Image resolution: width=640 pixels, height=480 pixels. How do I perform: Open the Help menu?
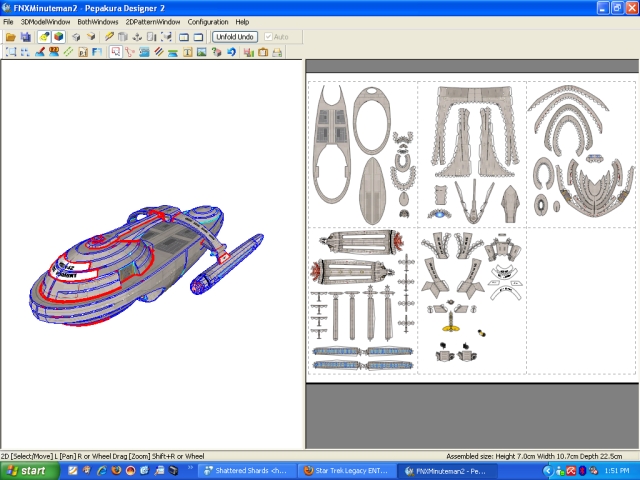click(242, 22)
